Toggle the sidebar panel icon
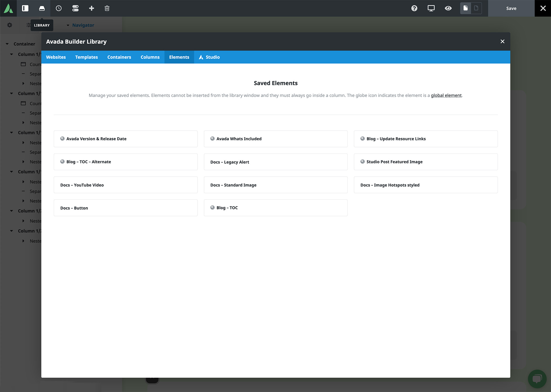Viewport: 551px width, 392px height. 25,8
